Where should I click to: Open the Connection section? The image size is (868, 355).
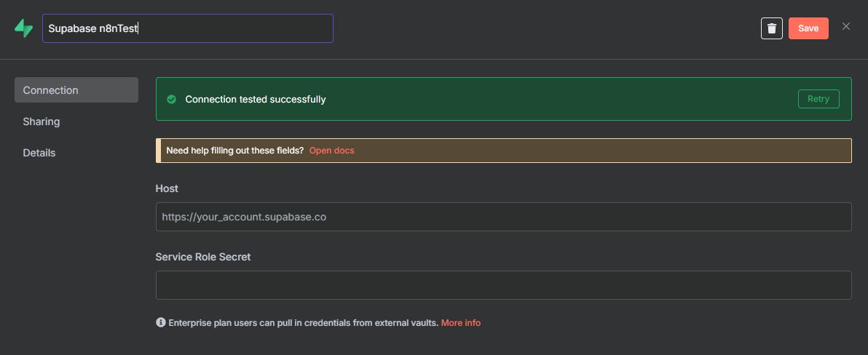(76, 90)
